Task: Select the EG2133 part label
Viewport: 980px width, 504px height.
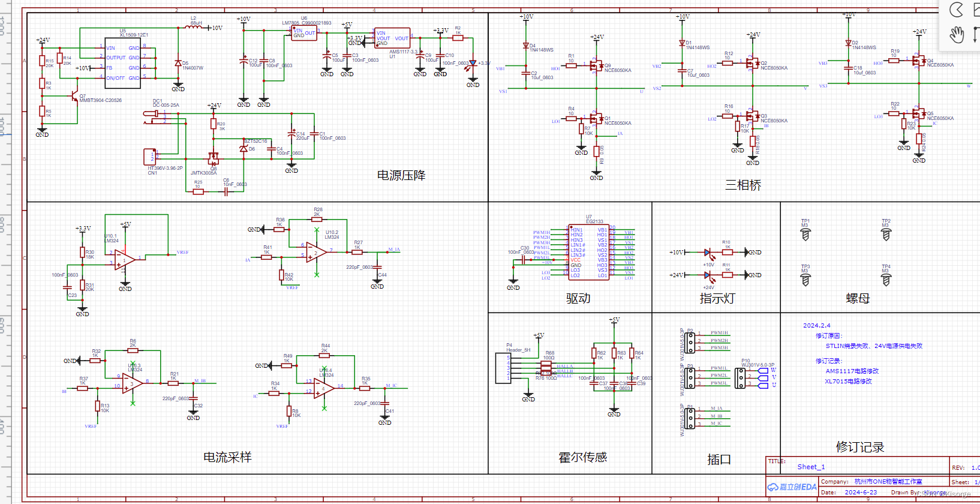Action: click(594, 221)
